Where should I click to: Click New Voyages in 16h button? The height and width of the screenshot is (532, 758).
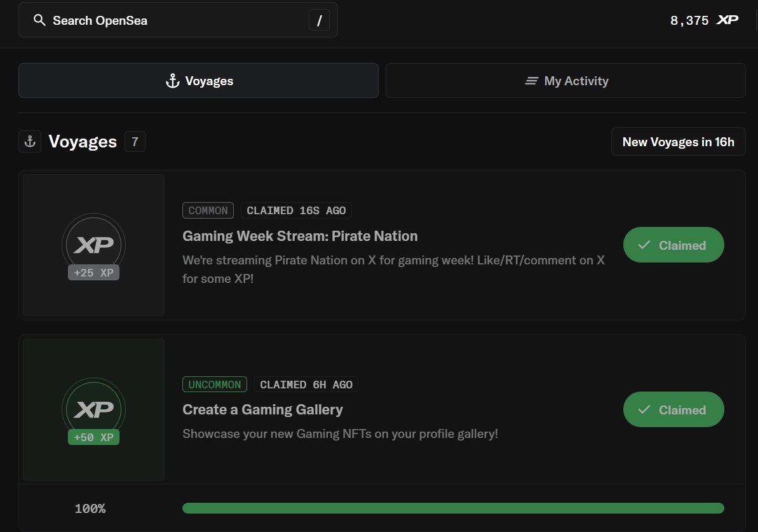[x=678, y=142]
